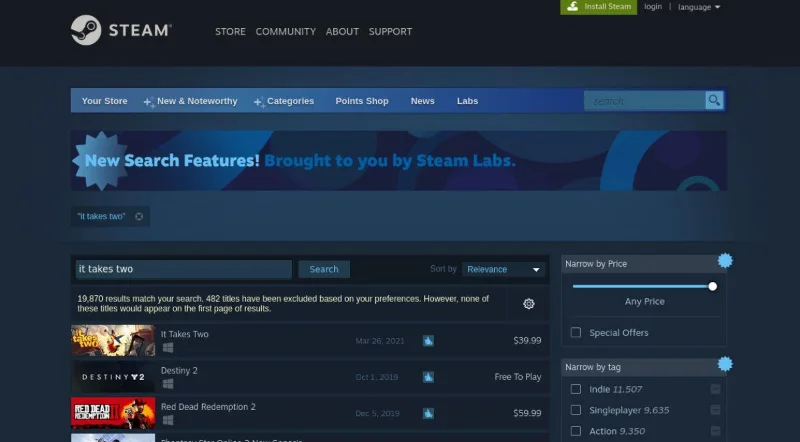Remove the "it takes two" search tag
800x442 pixels.
(139, 216)
